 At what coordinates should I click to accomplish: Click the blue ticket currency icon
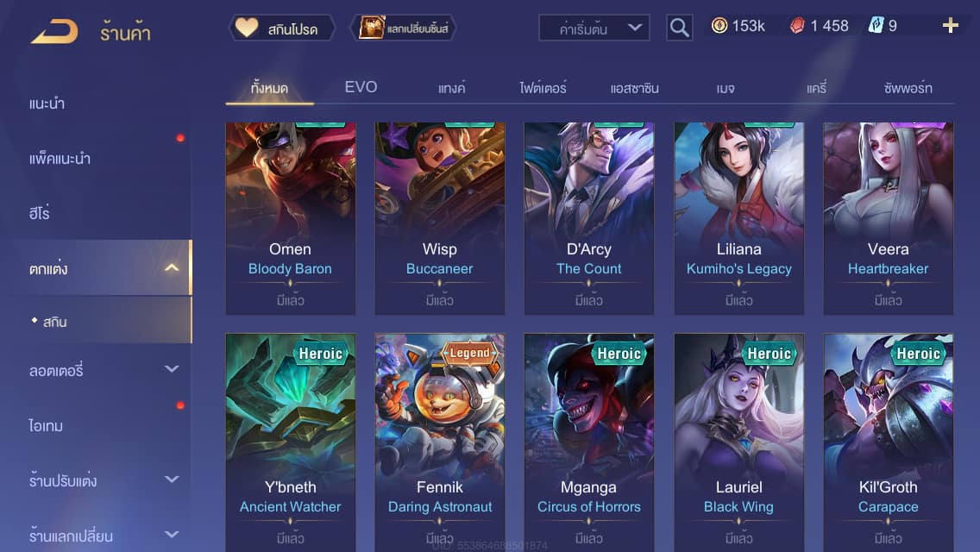tap(876, 25)
